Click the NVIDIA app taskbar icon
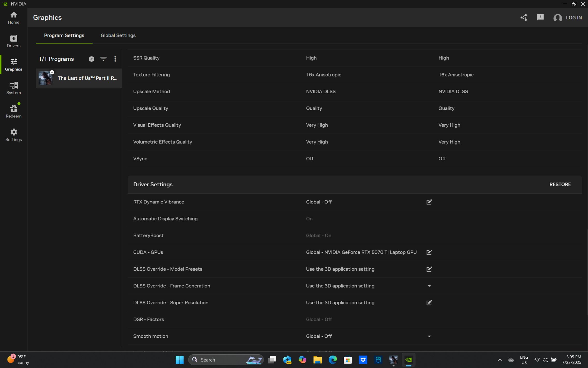The image size is (588, 368). coord(408,360)
